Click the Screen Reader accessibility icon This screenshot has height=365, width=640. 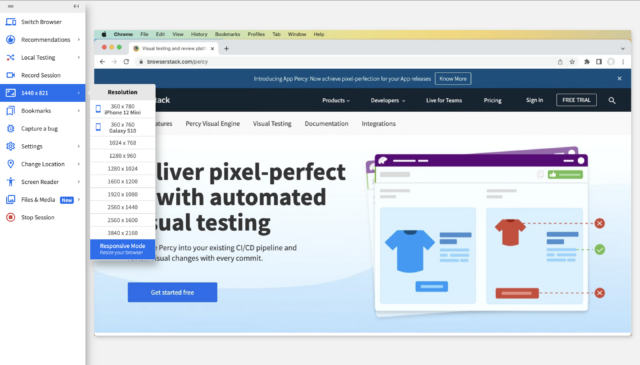pos(11,182)
